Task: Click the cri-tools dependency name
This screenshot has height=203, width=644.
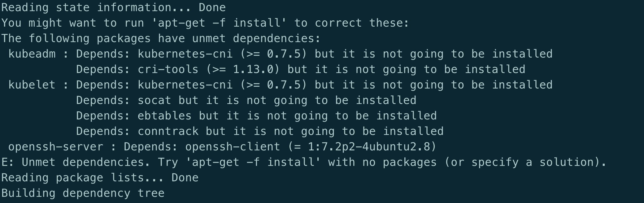Action: click(168, 69)
